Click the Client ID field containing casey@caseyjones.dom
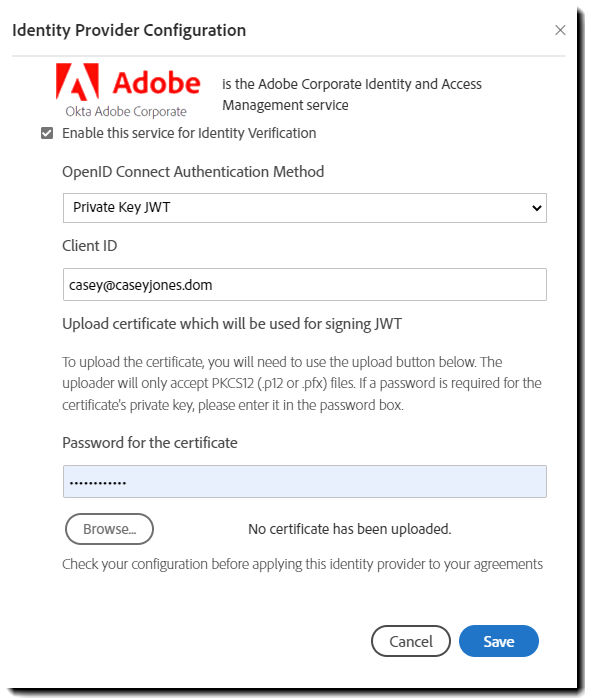 [304, 284]
